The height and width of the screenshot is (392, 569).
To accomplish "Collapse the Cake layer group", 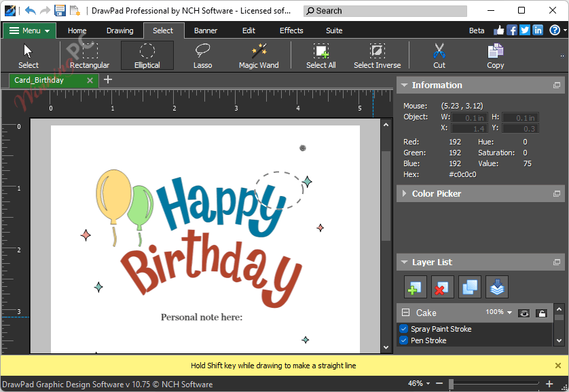I will point(405,312).
